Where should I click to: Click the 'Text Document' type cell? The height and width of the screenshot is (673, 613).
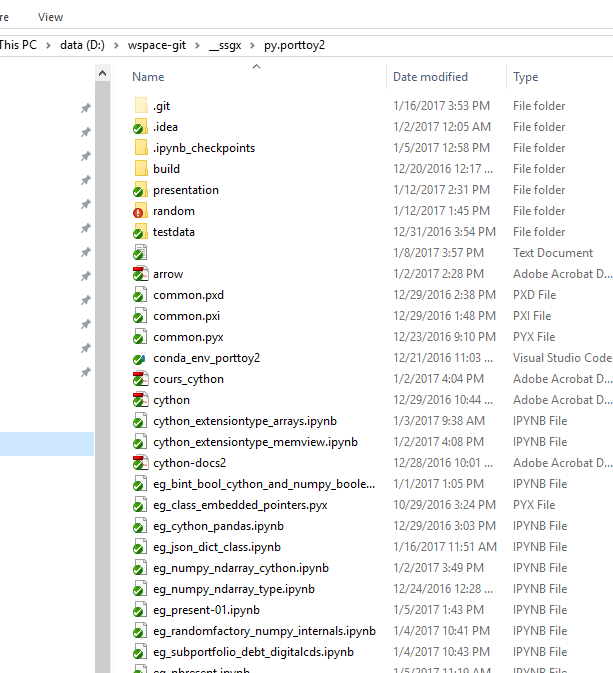pos(553,253)
